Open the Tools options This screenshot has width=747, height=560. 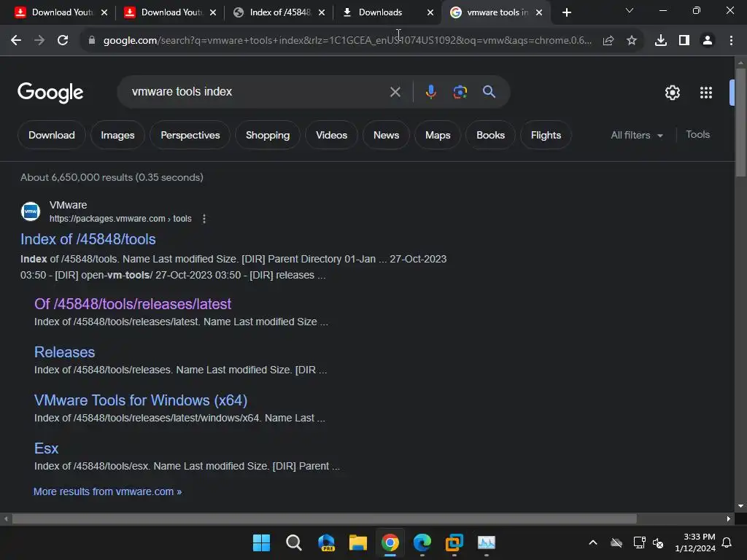point(697,135)
